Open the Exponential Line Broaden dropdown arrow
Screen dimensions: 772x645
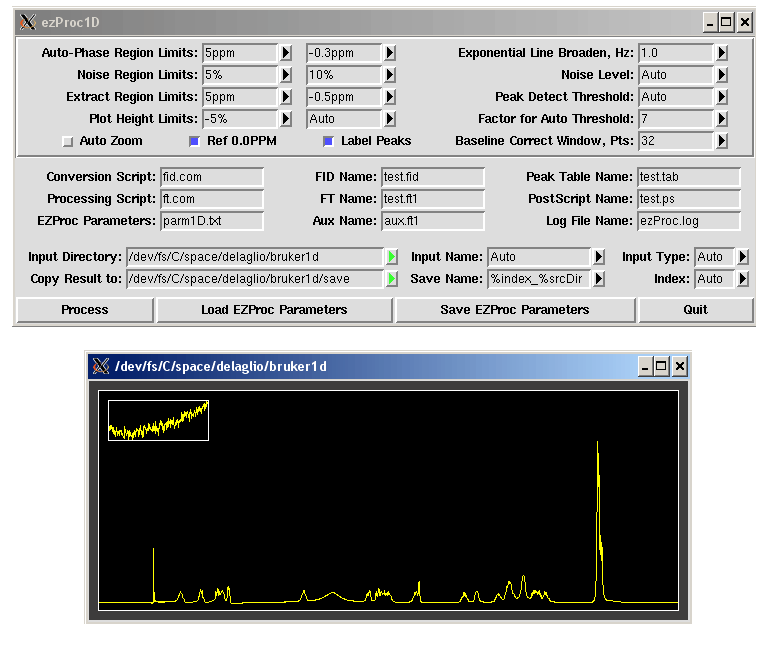[x=721, y=53]
